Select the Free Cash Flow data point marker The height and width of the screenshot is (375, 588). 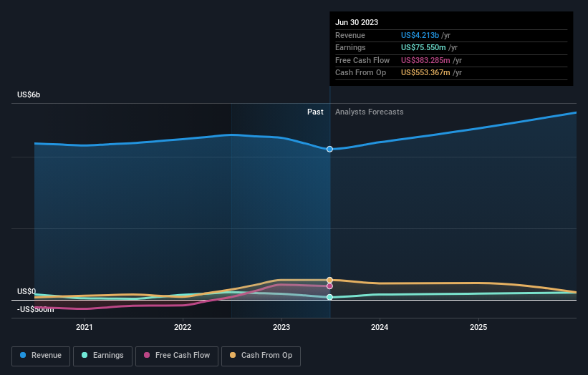click(329, 286)
